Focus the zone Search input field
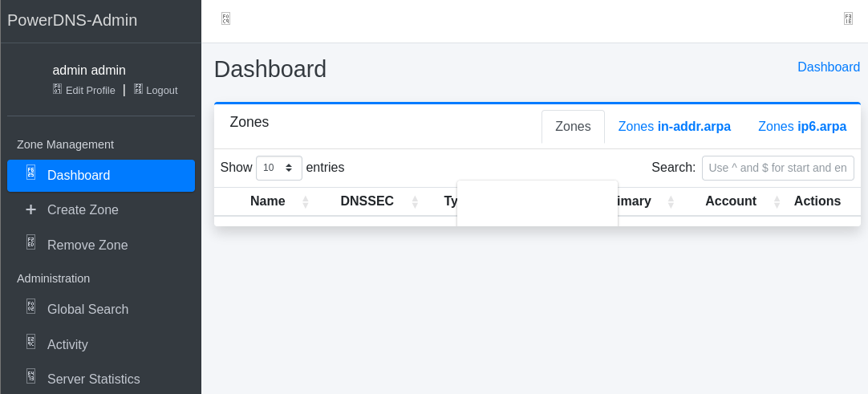868x394 pixels. point(777,168)
